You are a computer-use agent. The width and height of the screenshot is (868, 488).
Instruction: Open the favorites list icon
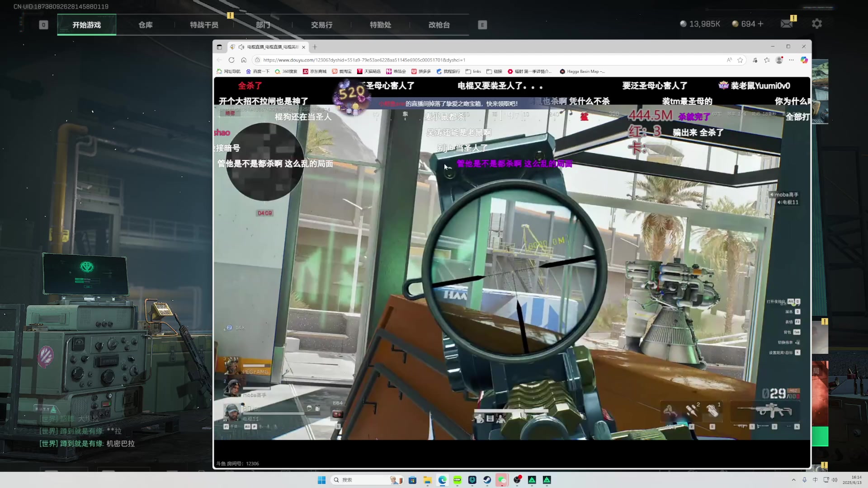click(767, 60)
